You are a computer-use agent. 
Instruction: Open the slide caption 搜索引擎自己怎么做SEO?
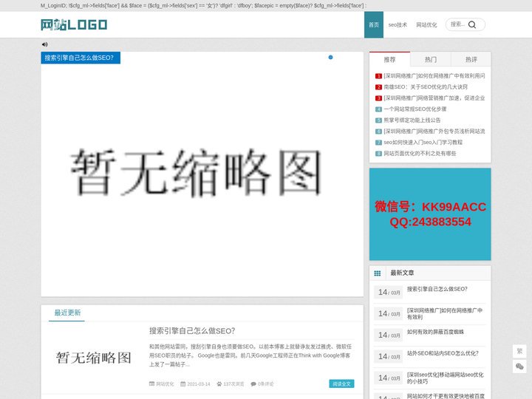pos(81,58)
